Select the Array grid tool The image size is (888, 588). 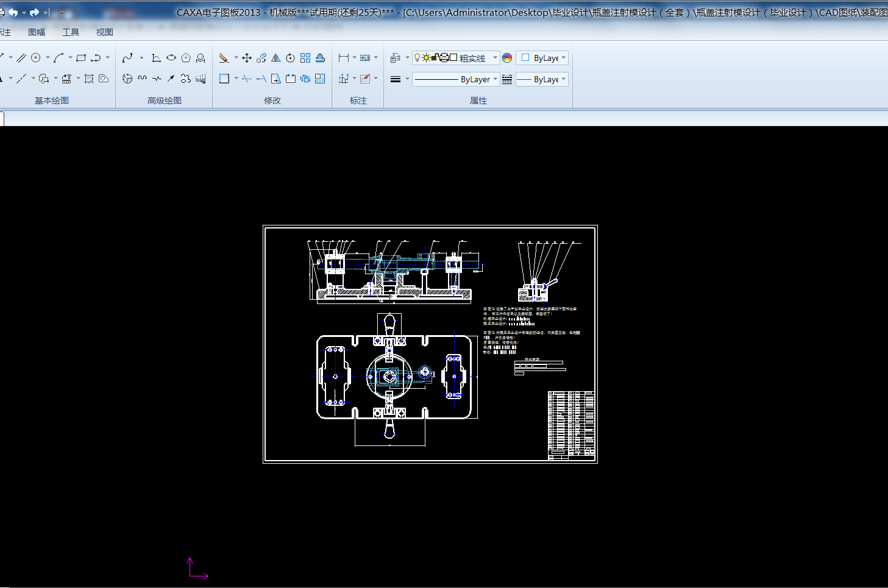click(305, 58)
